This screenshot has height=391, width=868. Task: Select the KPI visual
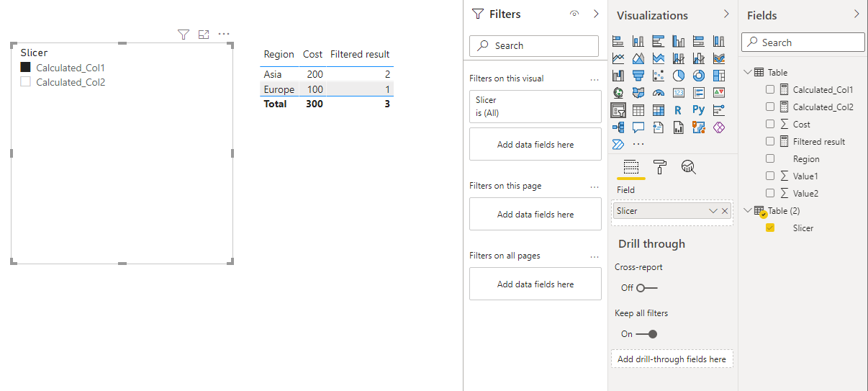(x=719, y=93)
